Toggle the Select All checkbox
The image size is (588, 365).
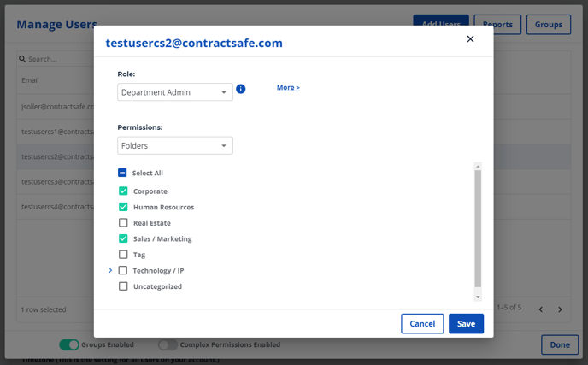point(122,173)
